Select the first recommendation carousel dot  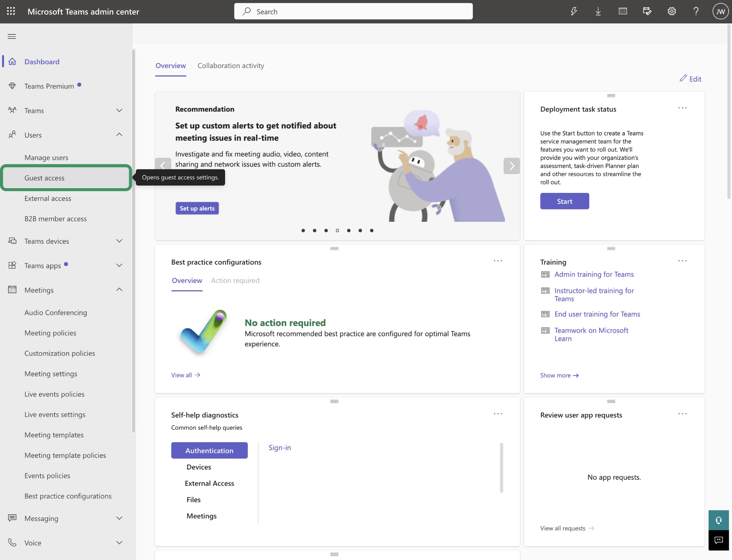pyautogui.click(x=303, y=230)
